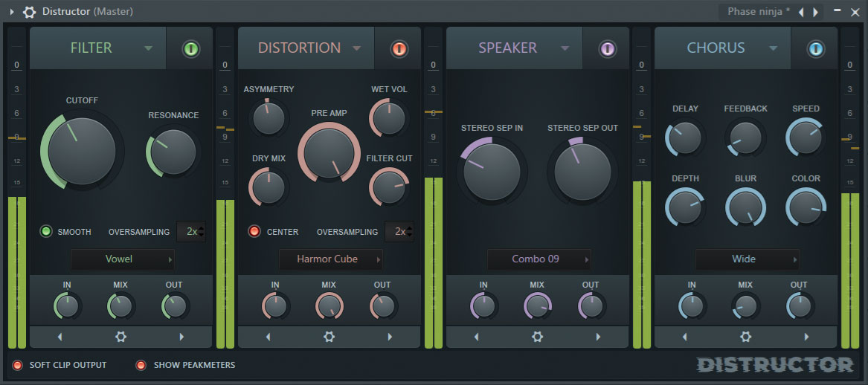Screen dimensions: 868x385
Task: Click the STEREO SEP OUT knob
Action: coord(582,172)
